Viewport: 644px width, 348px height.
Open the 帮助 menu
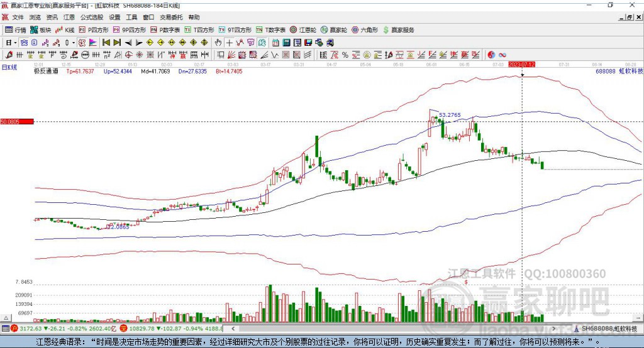coord(194,17)
